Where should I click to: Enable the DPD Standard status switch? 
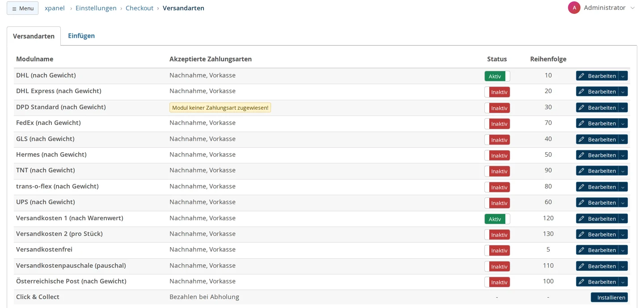(497, 108)
